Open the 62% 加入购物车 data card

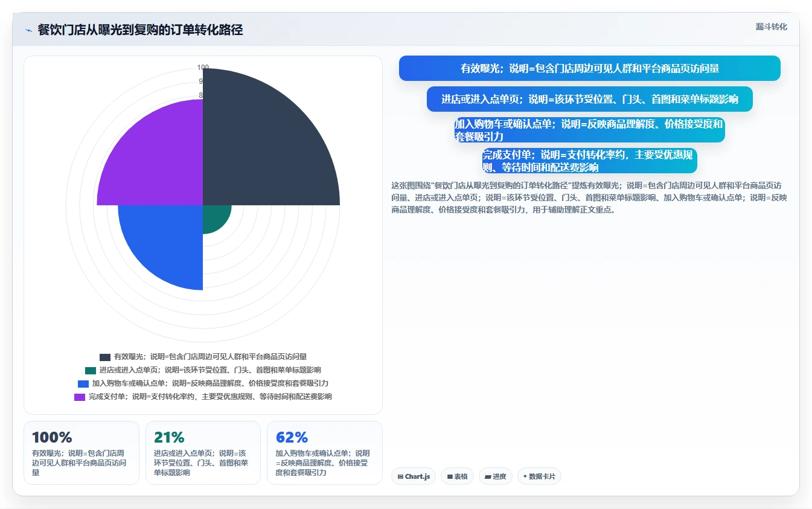pyautogui.click(x=325, y=453)
